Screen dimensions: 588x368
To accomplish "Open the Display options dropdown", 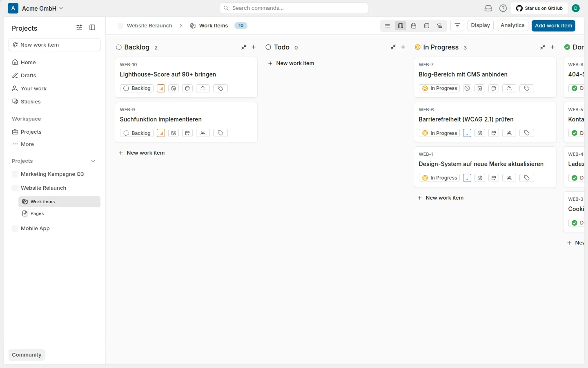I will pos(481,25).
